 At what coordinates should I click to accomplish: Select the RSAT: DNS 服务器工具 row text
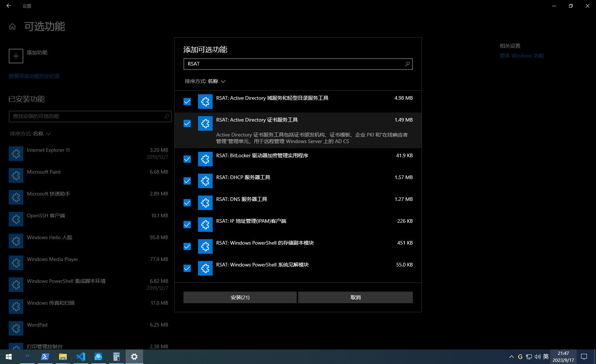click(242, 199)
